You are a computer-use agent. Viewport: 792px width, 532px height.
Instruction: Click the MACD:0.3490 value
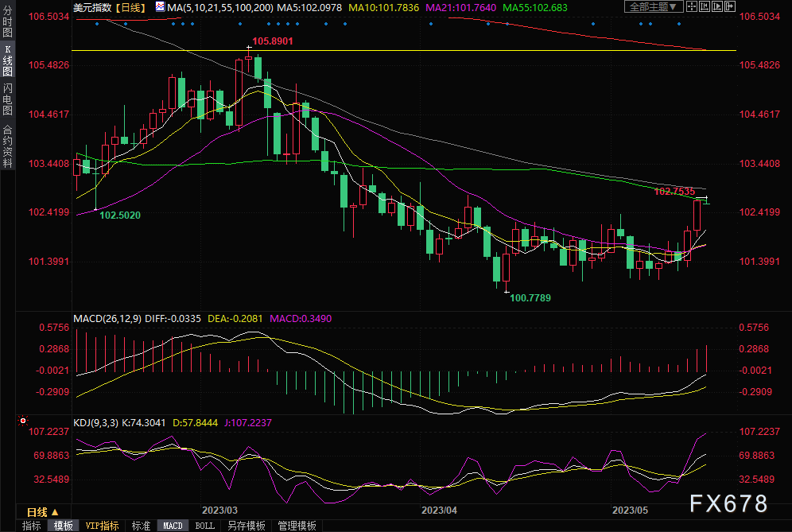click(301, 319)
